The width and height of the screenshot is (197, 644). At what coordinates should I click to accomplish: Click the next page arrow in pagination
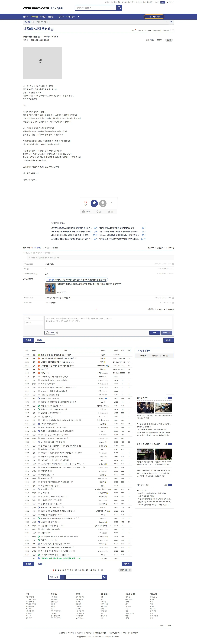click(99, 570)
